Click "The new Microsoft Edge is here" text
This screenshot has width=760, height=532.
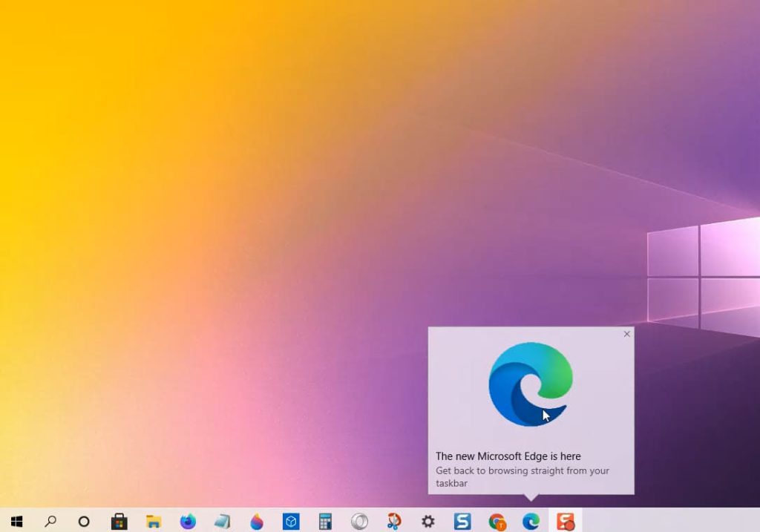pyautogui.click(x=508, y=456)
